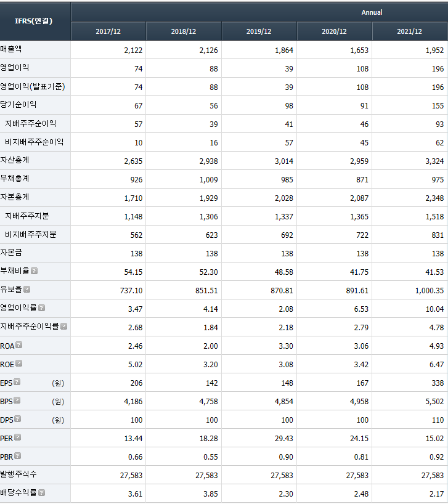Select the 2021/12 비지배주주지분 value 831
Viewport: 448px width, 504px height.
click(438, 235)
